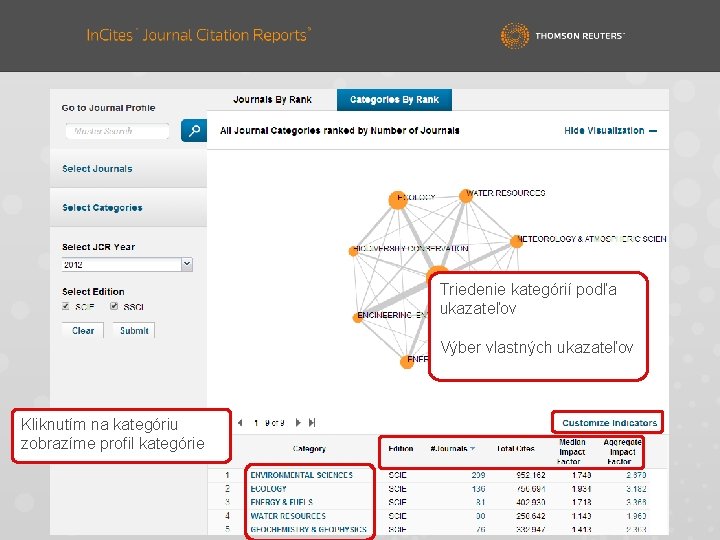Click the Thomson Reuters logo
720x540 pixels.
pyautogui.click(x=562, y=35)
